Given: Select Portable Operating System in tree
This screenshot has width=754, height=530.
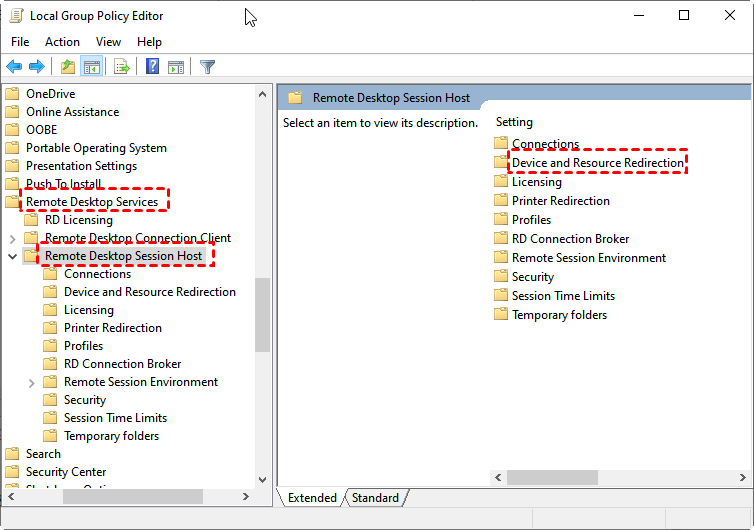Looking at the screenshot, I should (x=96, y=148).
